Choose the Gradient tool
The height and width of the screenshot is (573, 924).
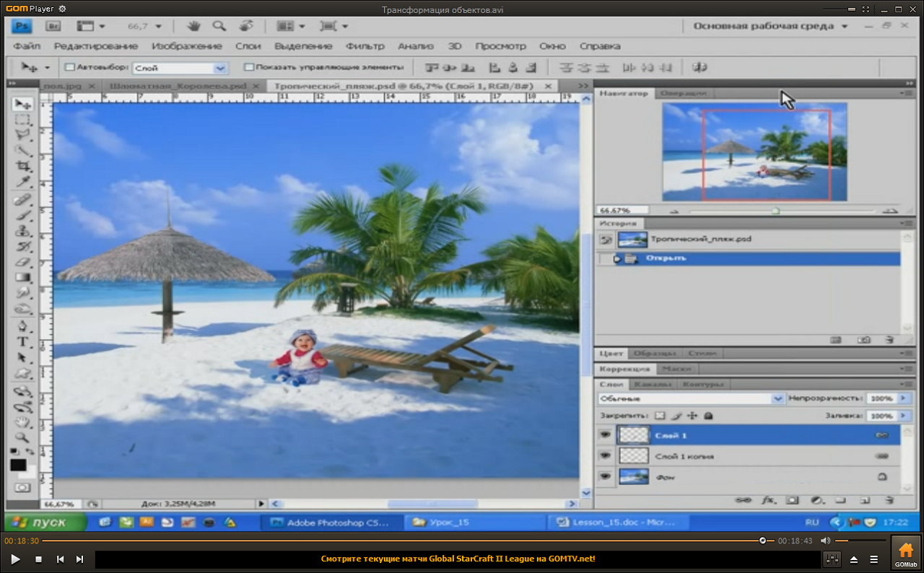click(x=23, y=277)
